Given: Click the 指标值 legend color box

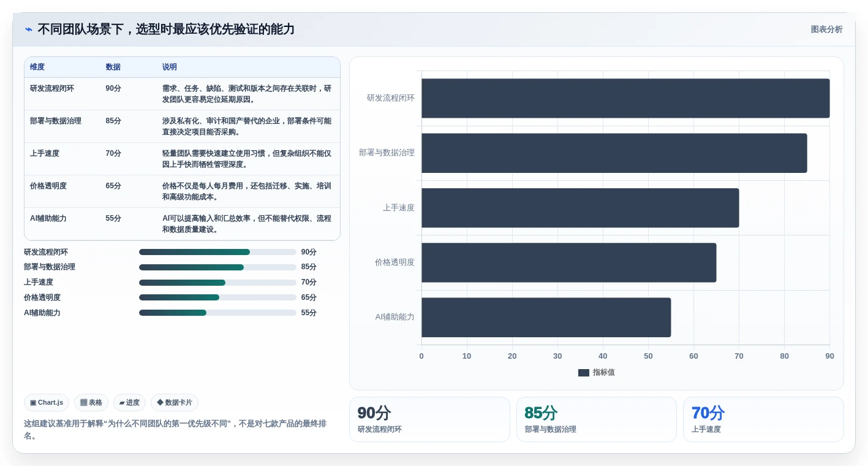Looking at the screenshot, I should [x=583, y=373].
